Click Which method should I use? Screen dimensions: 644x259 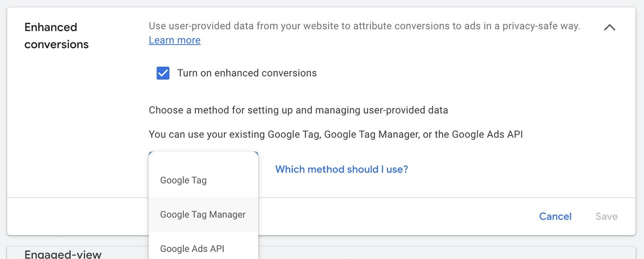[x=341, y=169]
